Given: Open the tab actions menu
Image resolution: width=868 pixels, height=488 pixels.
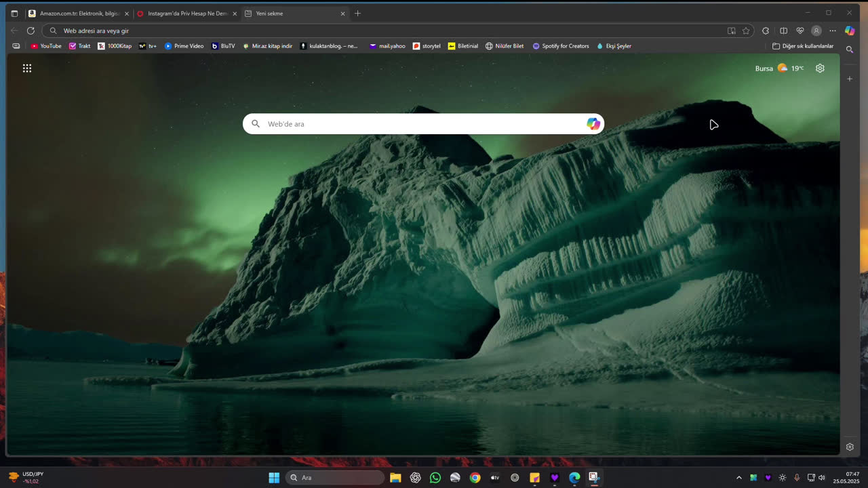Looking at the screenshot, I should (x=14, y=14).
